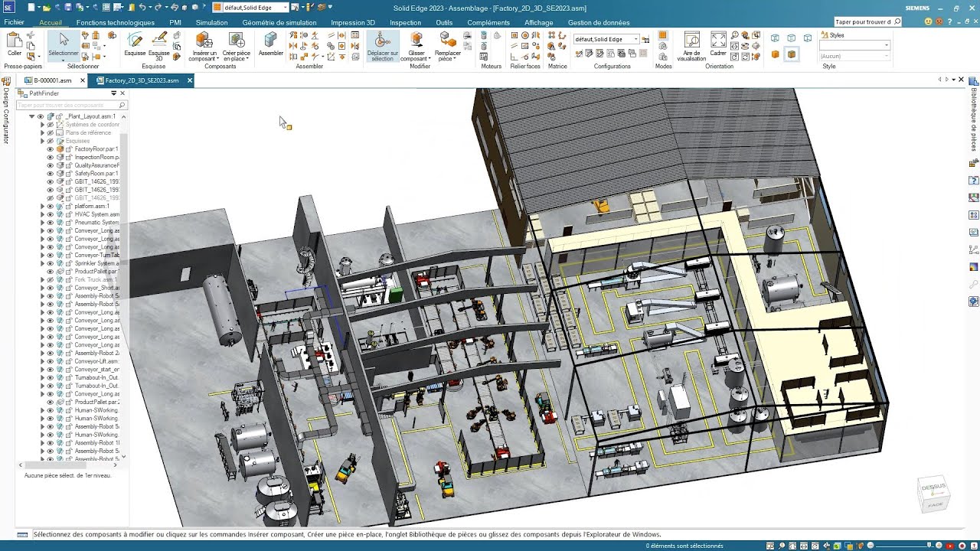Click the Remplacer pièce icon
This screenshot has height=551, width=980.
[x=448, y=40]
